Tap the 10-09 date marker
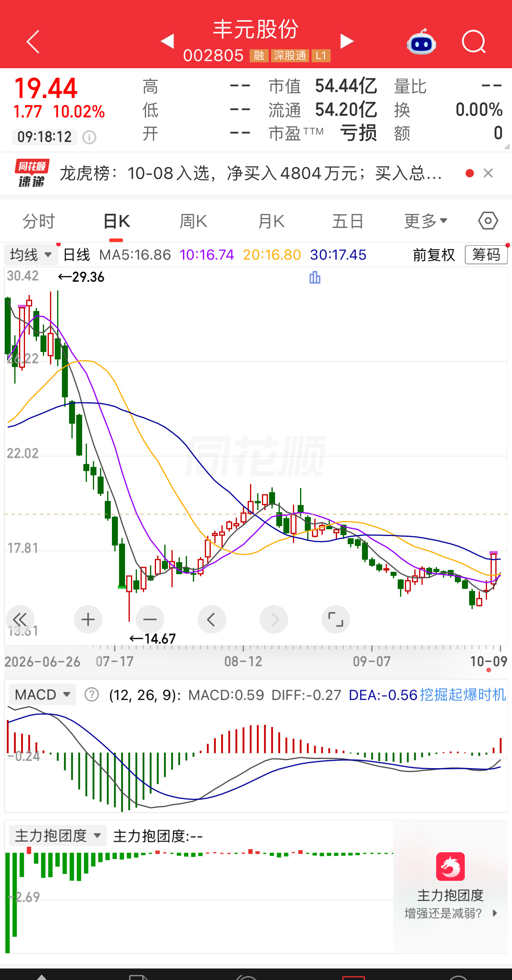This screenshot has width=512, height=980. coord(489,661)
